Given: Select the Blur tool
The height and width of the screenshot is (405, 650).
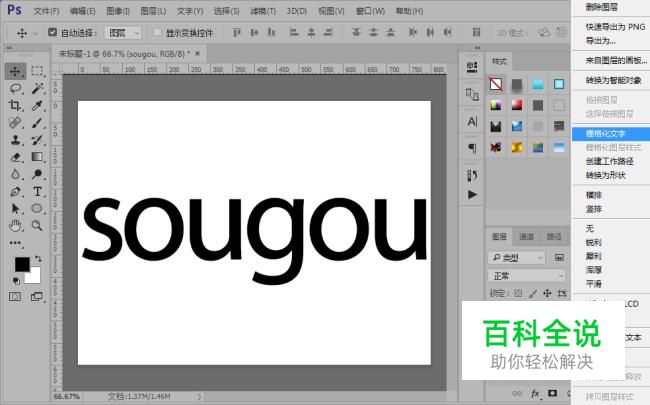Looking at the screenshot, I should (15, 174).
